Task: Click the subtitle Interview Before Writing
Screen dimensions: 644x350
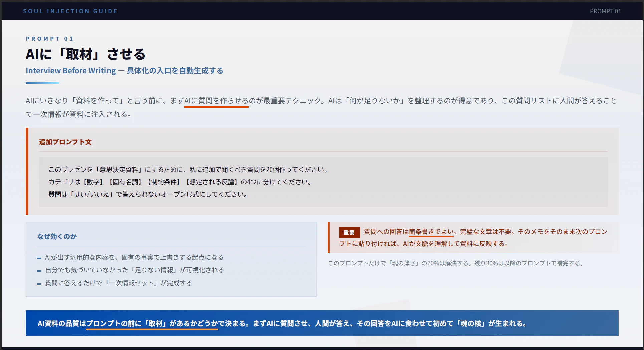Action: [71, 71]
